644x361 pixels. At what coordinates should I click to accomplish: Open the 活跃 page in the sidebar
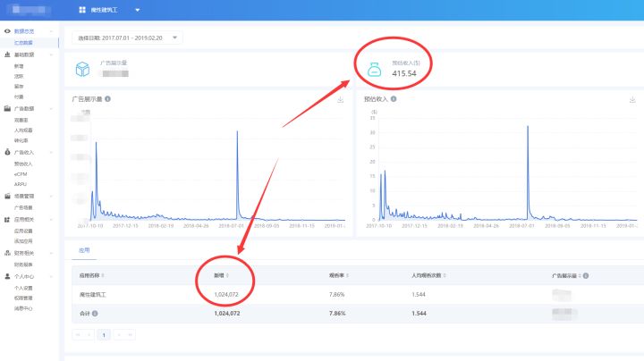19,76
